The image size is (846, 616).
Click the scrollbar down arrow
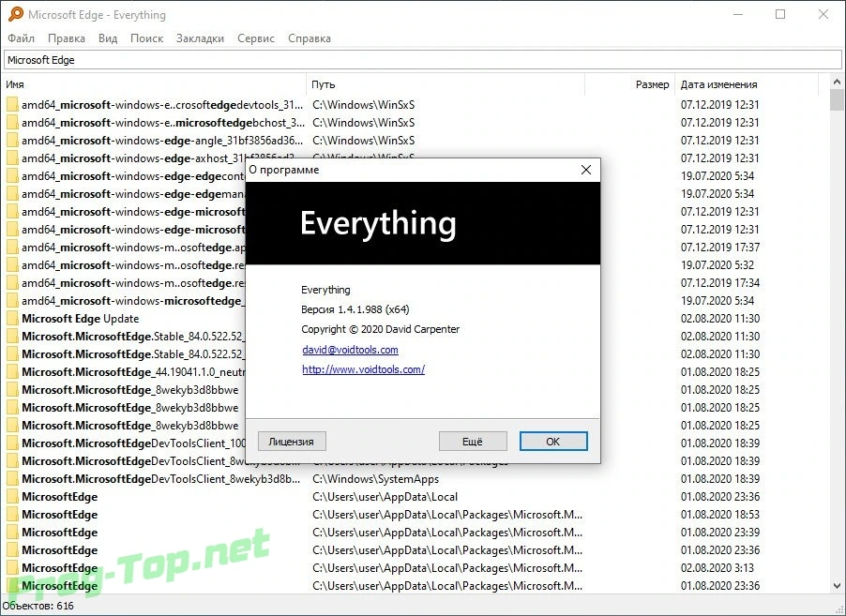point(837,586)
